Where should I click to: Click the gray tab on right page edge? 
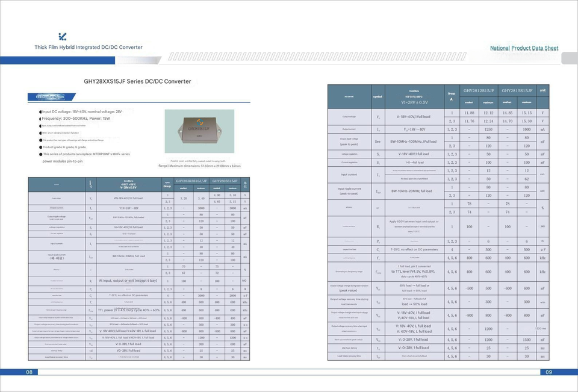point(570,58)
